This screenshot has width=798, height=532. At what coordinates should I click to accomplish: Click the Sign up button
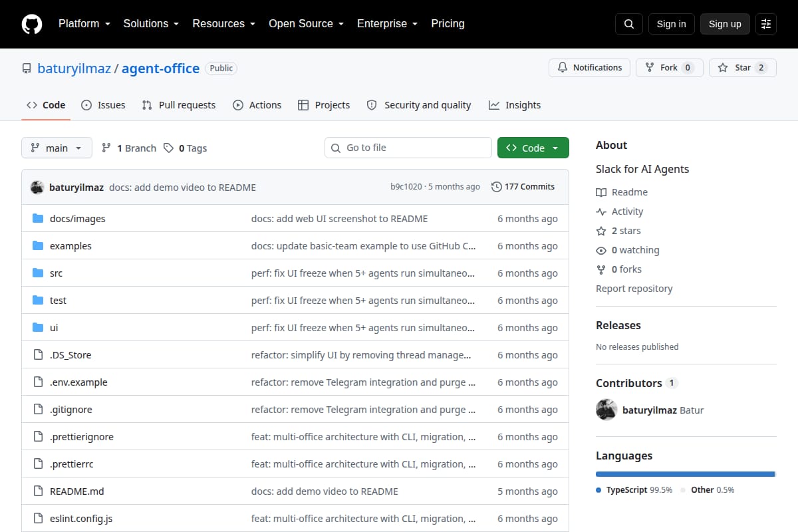click(725, 24)
